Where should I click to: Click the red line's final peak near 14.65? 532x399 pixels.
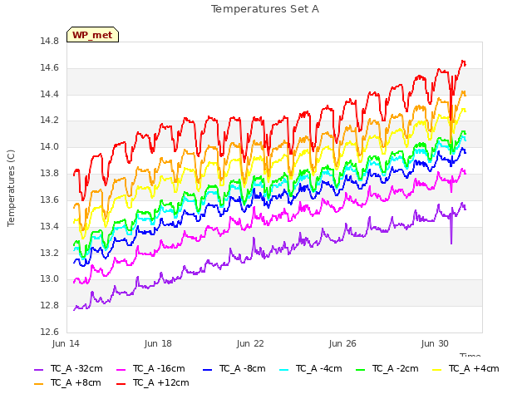[463, 62]
